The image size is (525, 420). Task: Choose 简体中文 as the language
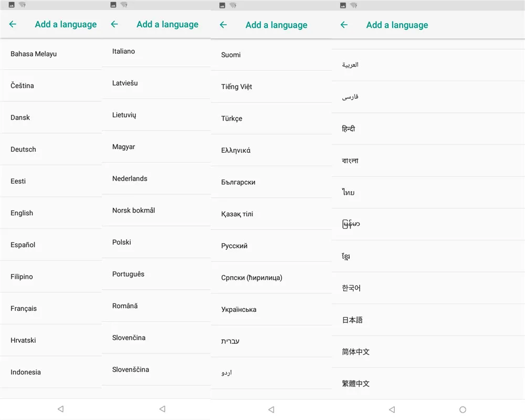[x=356, y=352]
